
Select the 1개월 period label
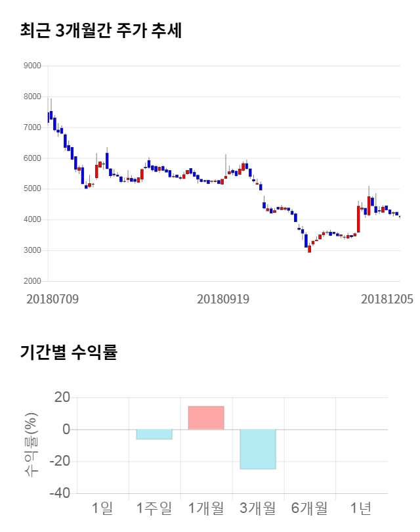206,508
